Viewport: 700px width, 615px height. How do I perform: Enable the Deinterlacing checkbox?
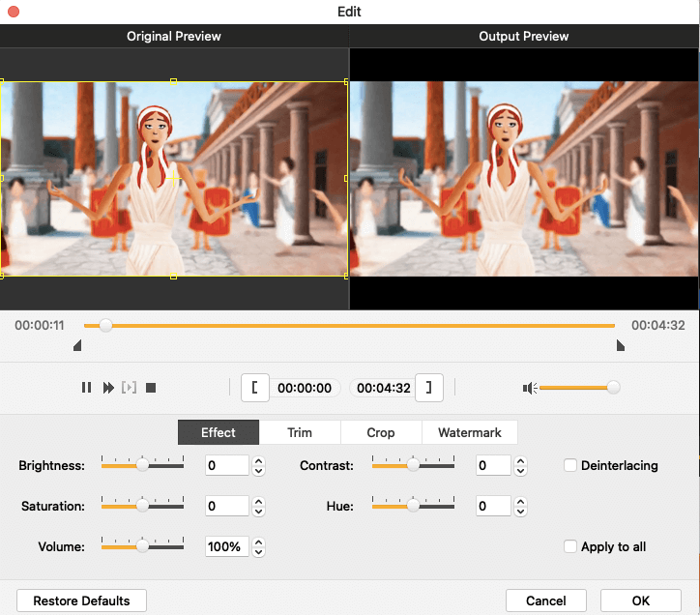point(570,465)
